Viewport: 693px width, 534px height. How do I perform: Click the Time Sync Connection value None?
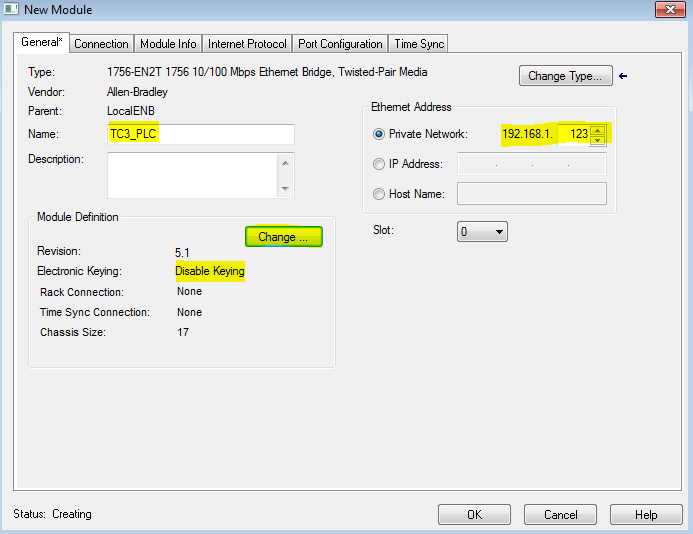(x=190, y=312)
